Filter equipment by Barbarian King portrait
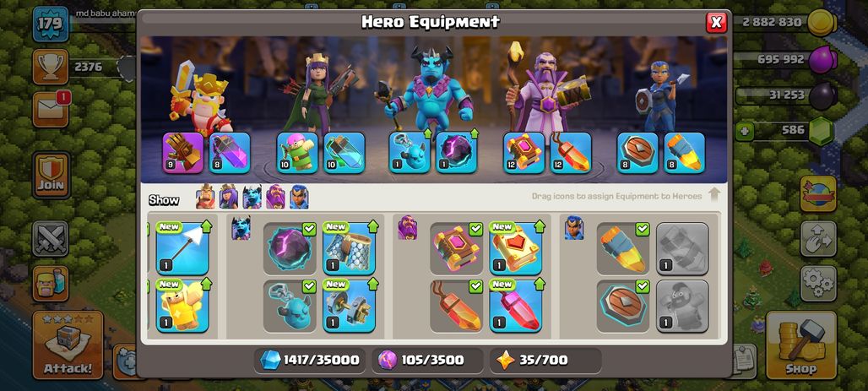This screenshot has height=391, width=868. 205,197
